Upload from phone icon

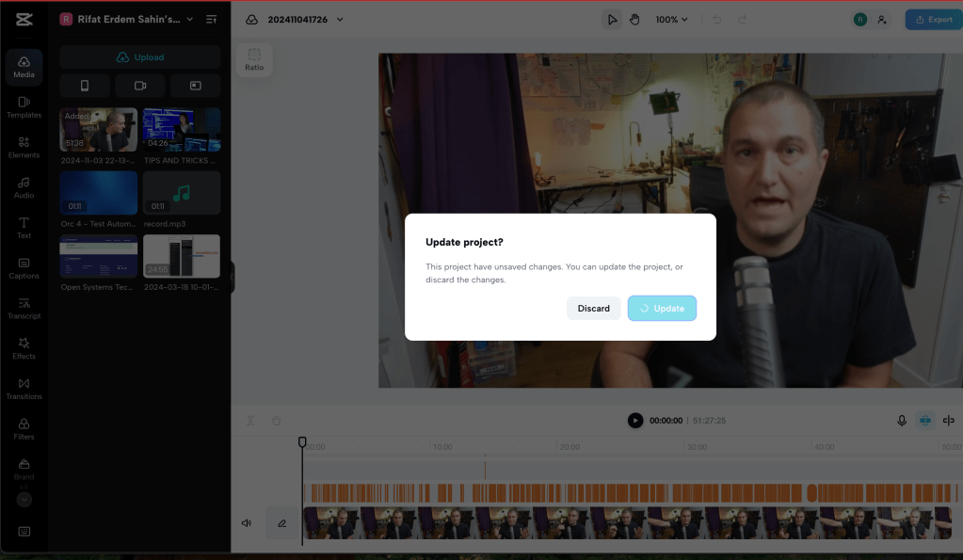(85, 86)
